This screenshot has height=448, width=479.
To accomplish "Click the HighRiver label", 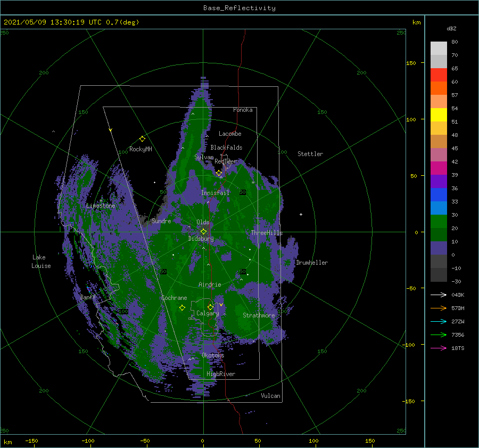I will (221, 374).
